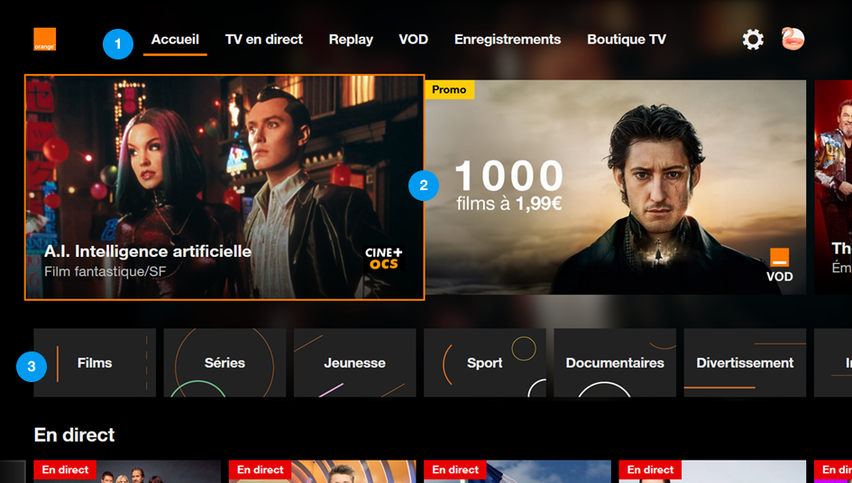Click the Film fantastique/SF genre text
The width and height of the screenshot is (852, 483).
pyautogui.click(x=105, y=272)
